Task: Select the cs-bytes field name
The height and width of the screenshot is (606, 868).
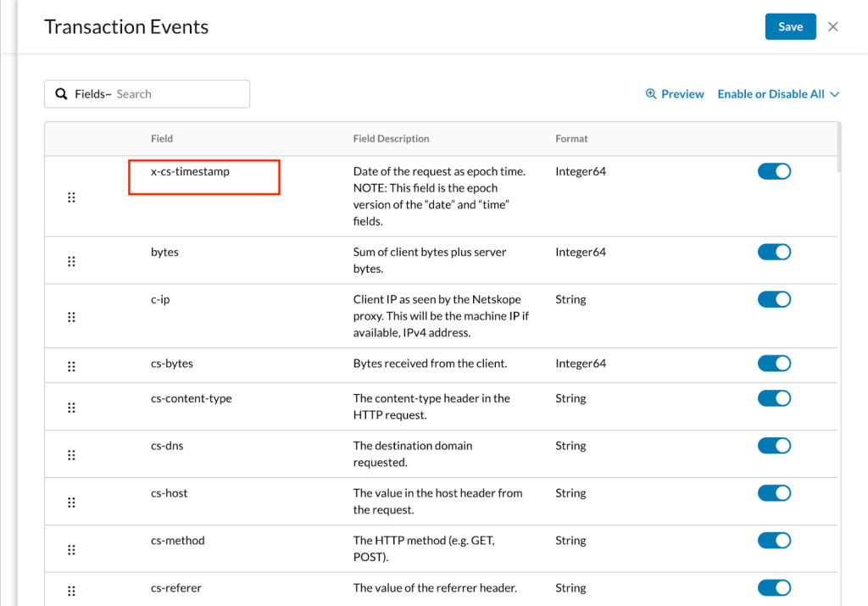Action: [x=171, y=364]
